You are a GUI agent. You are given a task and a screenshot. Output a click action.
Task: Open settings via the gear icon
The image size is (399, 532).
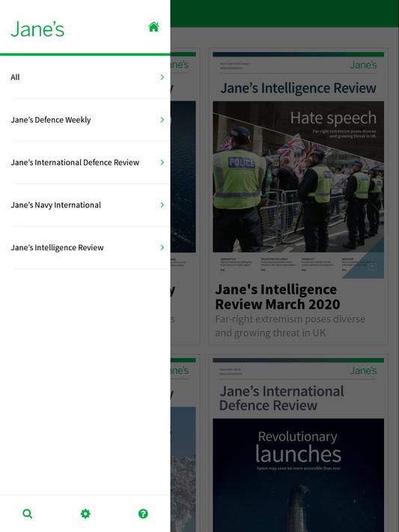[85, 514]
